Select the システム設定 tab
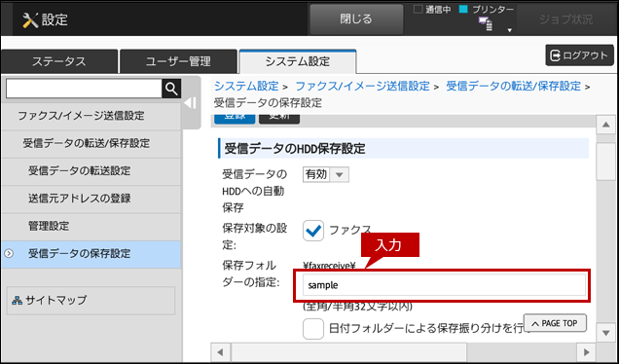Viewport: 619px width, 364px height. (298, 61)
